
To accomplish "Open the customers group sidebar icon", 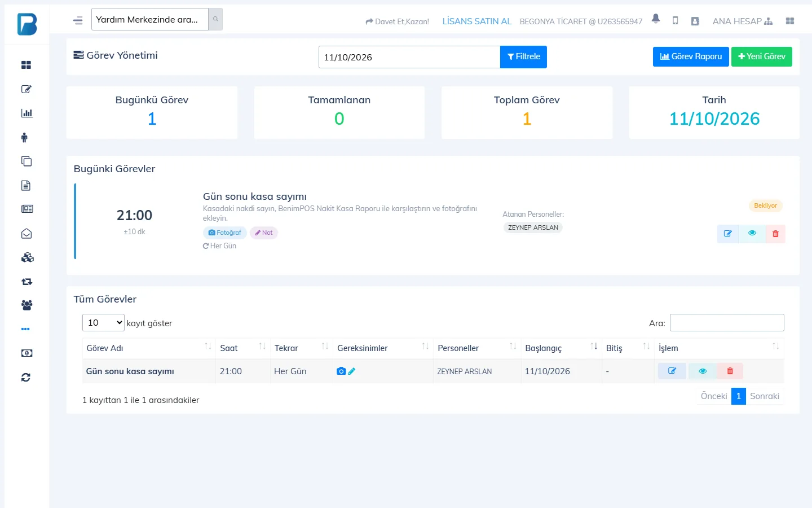I will pos(27,305).
